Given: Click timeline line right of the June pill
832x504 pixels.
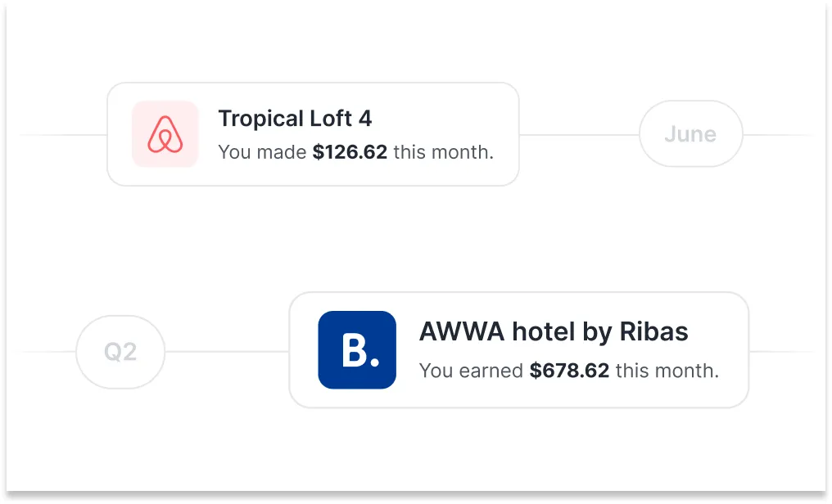Looking at the screenshot, I should (x=778, y=134).
